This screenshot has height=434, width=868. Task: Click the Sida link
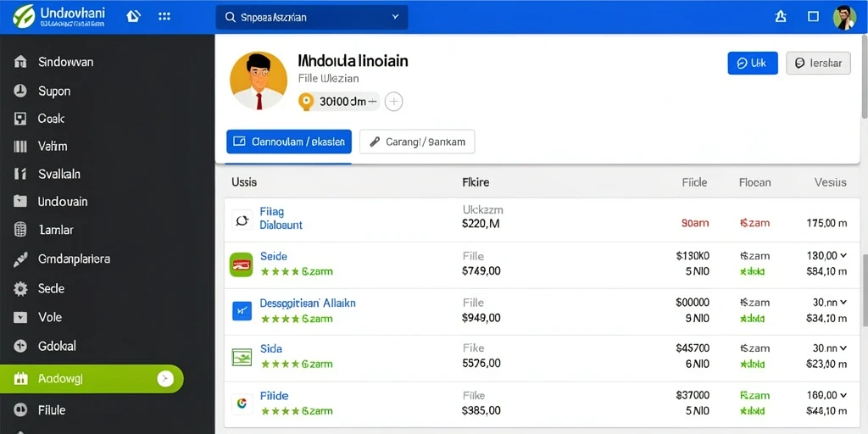tap(270, 348)
